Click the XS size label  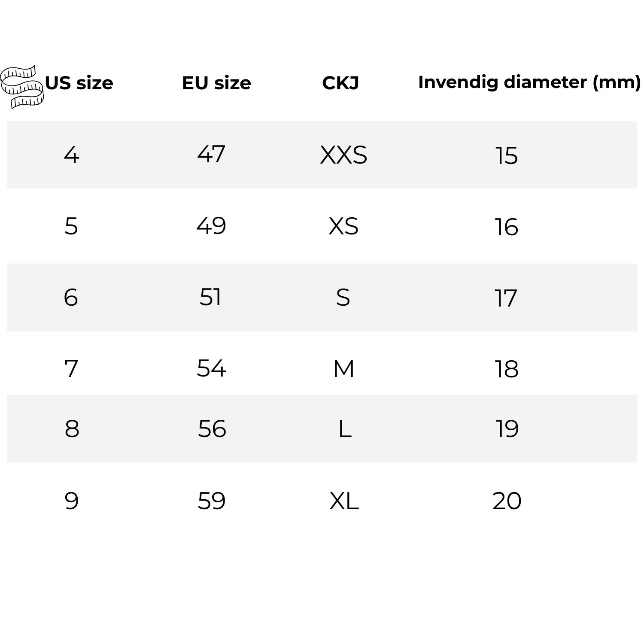click(343, 226)
